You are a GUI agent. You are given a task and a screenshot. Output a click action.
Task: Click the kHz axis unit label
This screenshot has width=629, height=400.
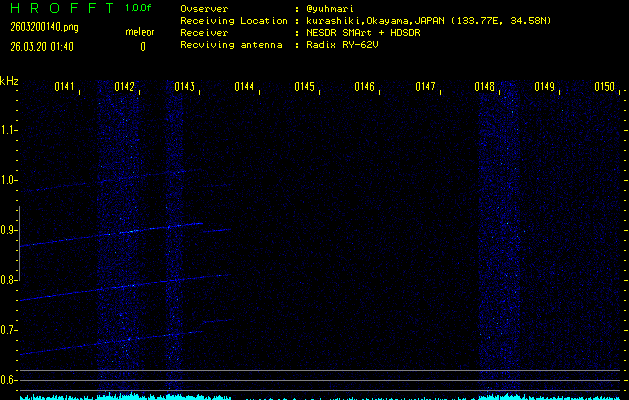point(10,81)
